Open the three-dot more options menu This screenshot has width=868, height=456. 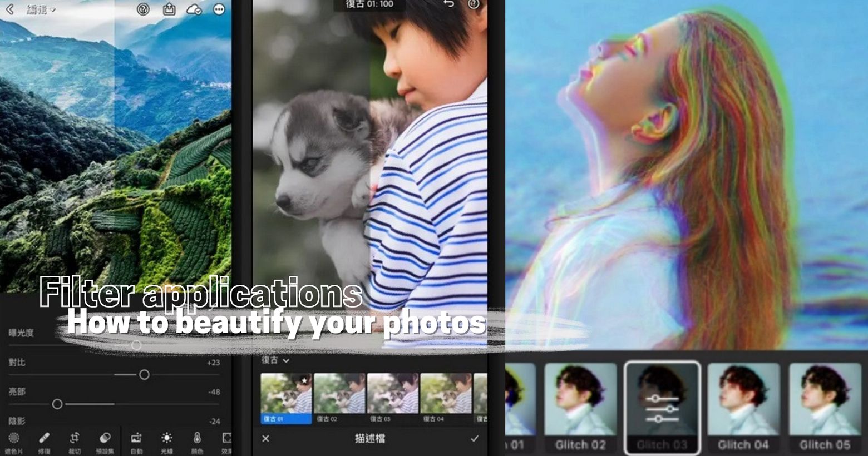(x=219, y=9)
